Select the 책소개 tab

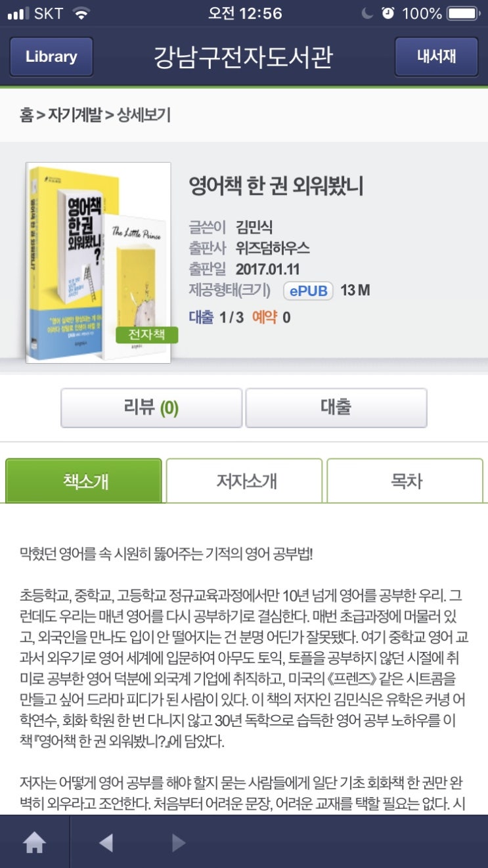coord(83,481)
